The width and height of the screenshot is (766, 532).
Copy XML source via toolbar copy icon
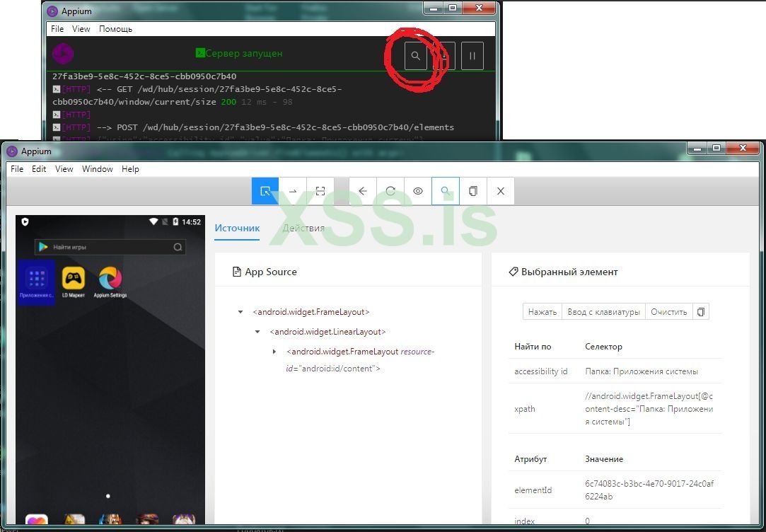473,191
